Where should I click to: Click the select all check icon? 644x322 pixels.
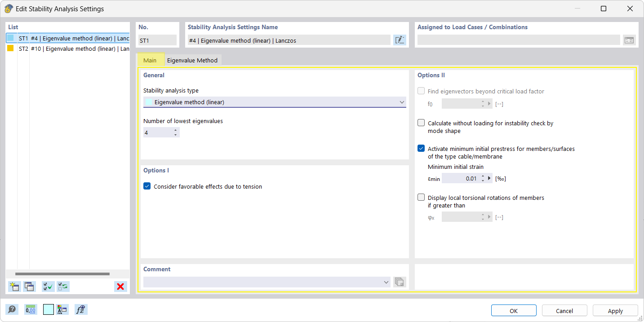pos(48,287)
